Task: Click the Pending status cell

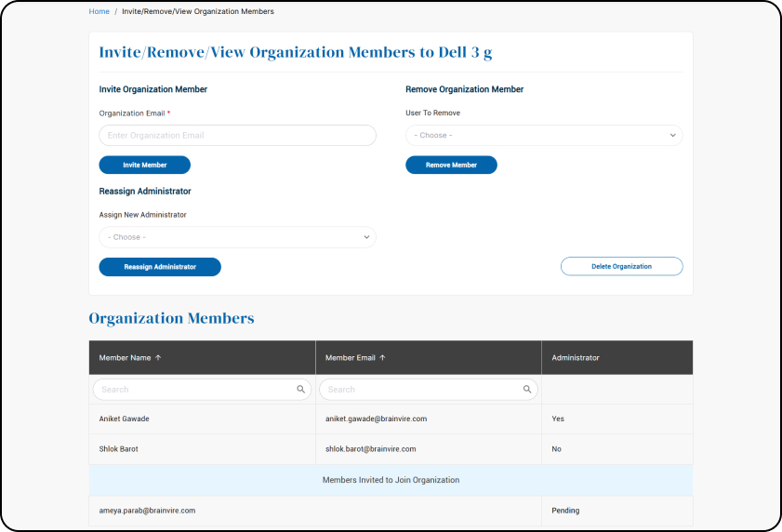Action: (617, 511)
